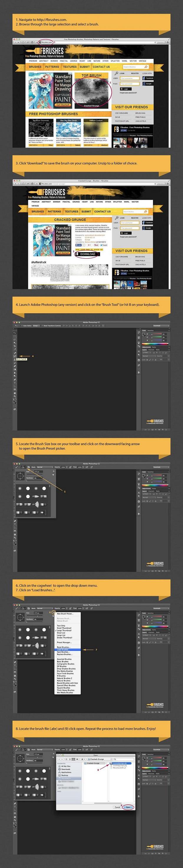Click the Desktop item in Open dialog sidebar
The image size is (183, 868).
point(63,776)
